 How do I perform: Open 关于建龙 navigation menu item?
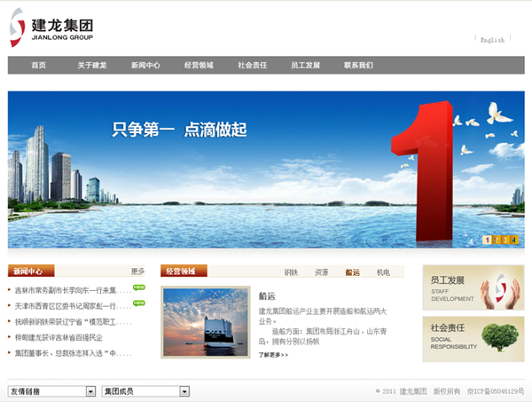pos(91,66)
